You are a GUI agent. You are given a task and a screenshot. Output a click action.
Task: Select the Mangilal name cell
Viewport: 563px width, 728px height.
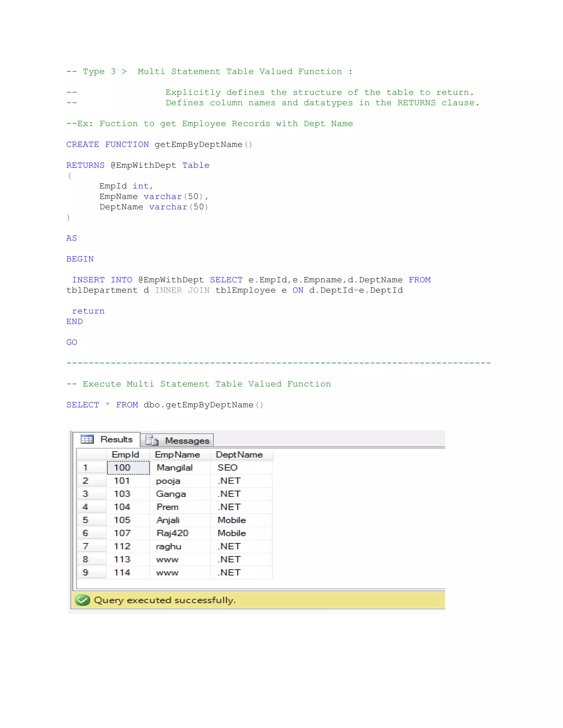pyautogui.click(x=180, y=468)
